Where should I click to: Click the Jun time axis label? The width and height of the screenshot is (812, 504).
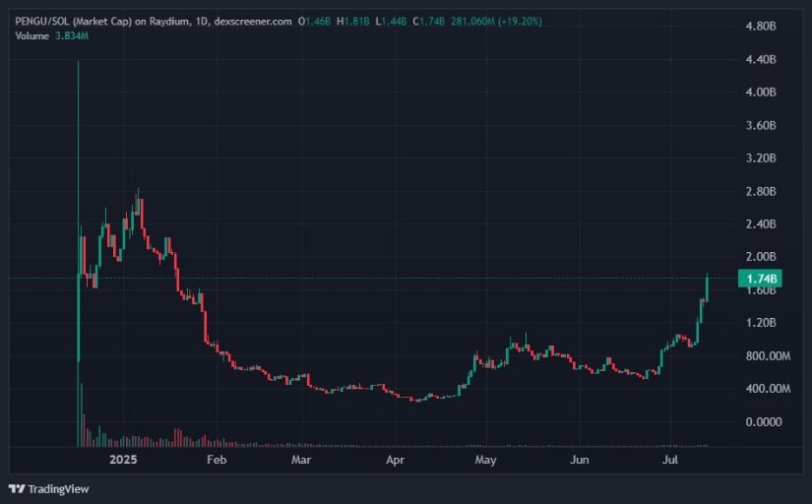click(x=580, y=460)
